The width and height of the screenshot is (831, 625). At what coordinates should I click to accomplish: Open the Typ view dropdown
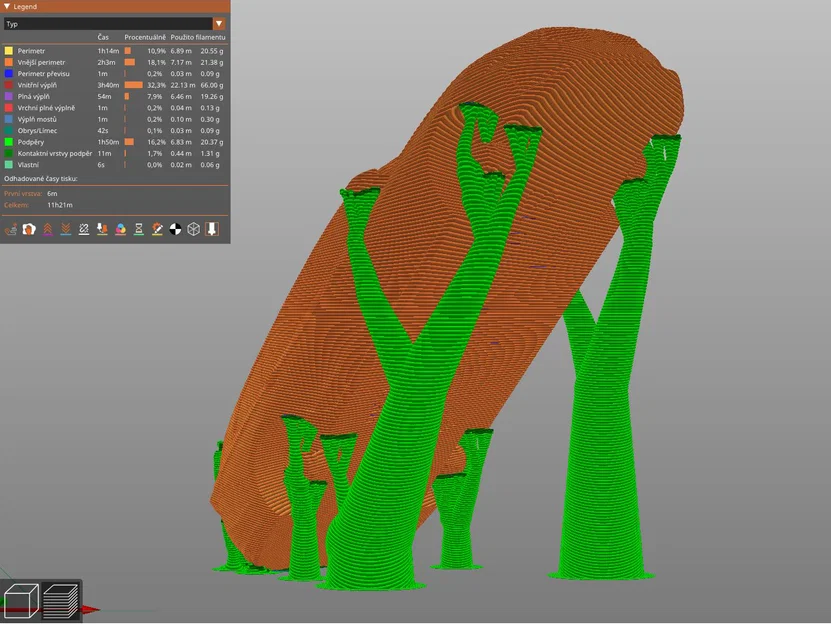tap(110, 22)
